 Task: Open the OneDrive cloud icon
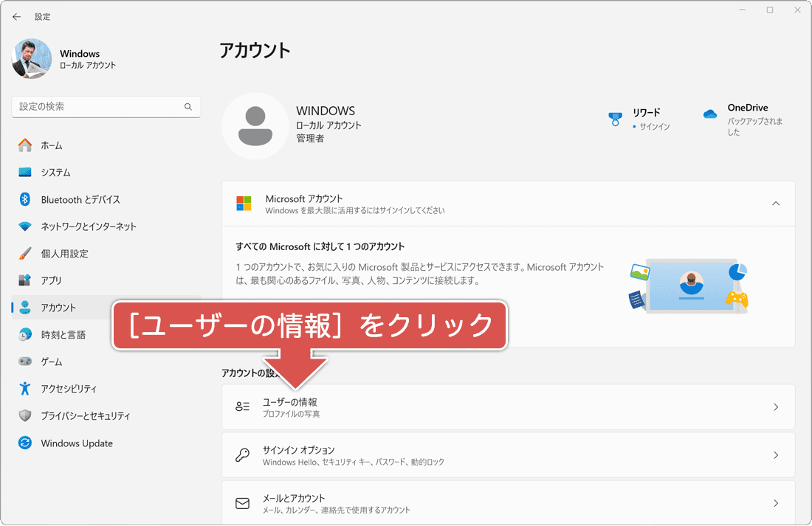click(x=709, y=113)
